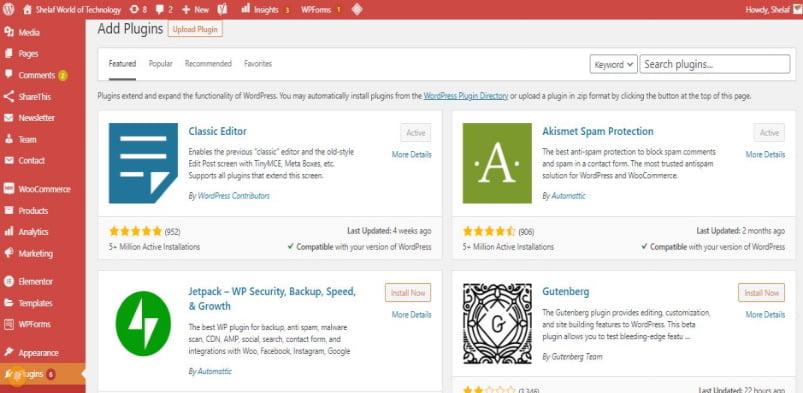803x393 pixels.
Task: Click Akismet's disabled Active button
Action: 769,133
